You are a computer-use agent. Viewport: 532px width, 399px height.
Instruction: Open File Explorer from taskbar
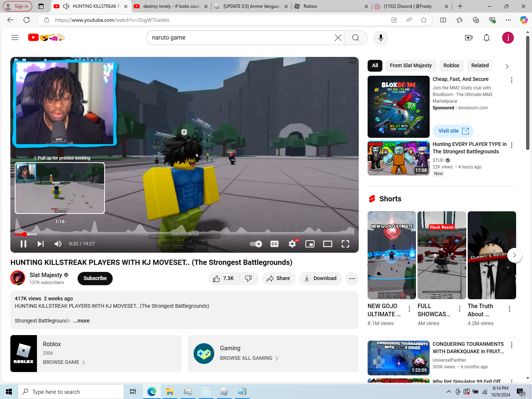[170, 392]
